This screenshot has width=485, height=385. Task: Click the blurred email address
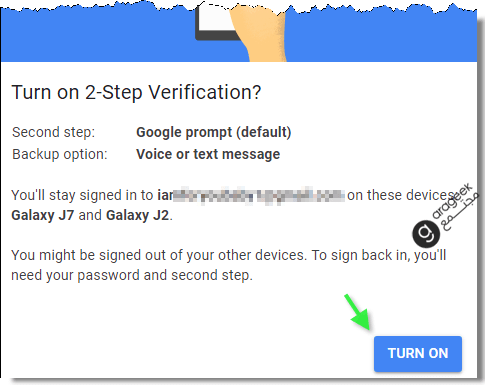click(x=251, y=195)
